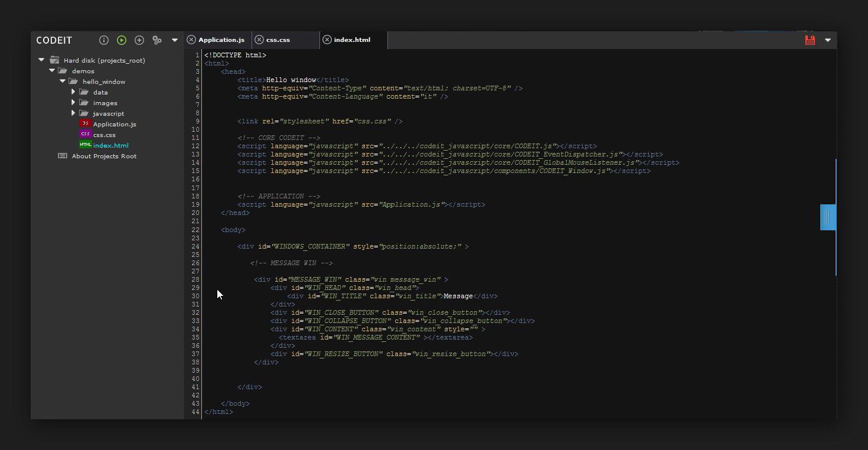Collapse the hello_window folder
The height and width of the screenshot is (450, 868).
[x=63, y=81]
